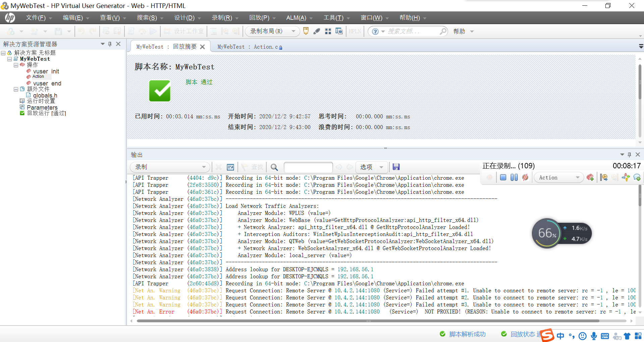Open Parameters node in solution explorer
The image size is (644, 342).
[x=42, y=108]
